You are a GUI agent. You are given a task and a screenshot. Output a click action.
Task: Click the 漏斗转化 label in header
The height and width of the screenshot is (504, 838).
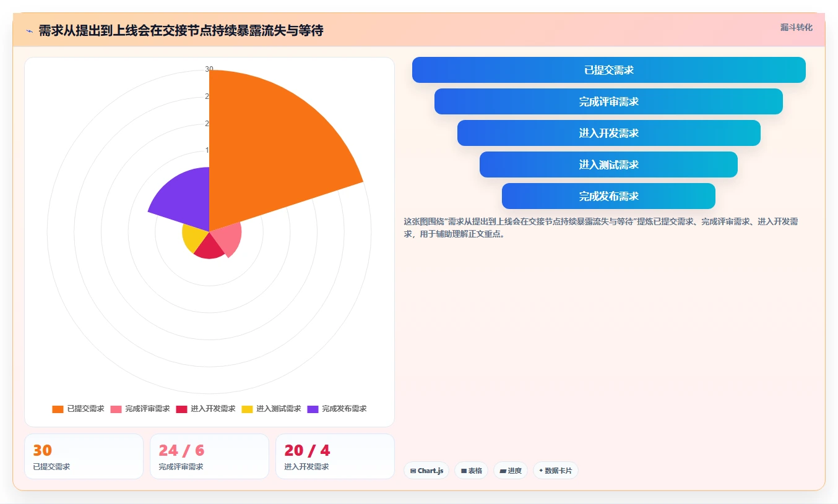(x=796, y=27)
